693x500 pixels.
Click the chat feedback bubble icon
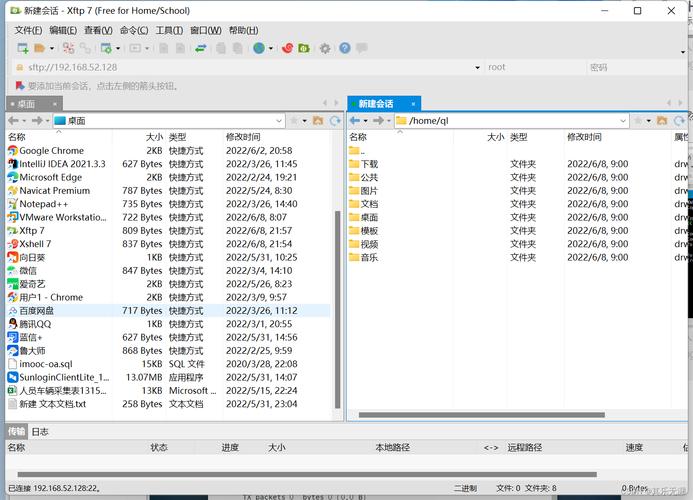[x=362, y=48]
